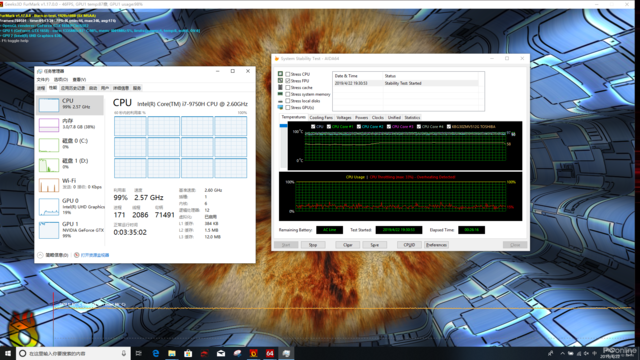Enable Stress local disks checkbox
640x360 pixels.
tap(288, 101)
